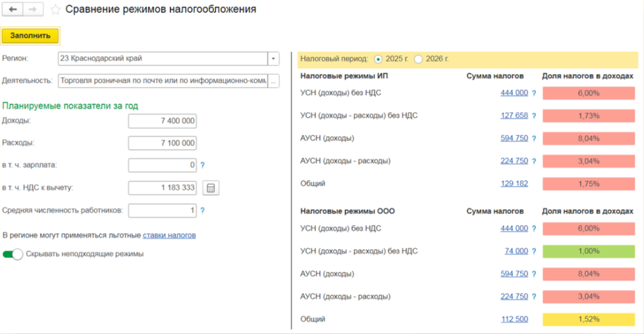
Task: Click help icon next to ИП sum 444 000
Action: point(534,93)
